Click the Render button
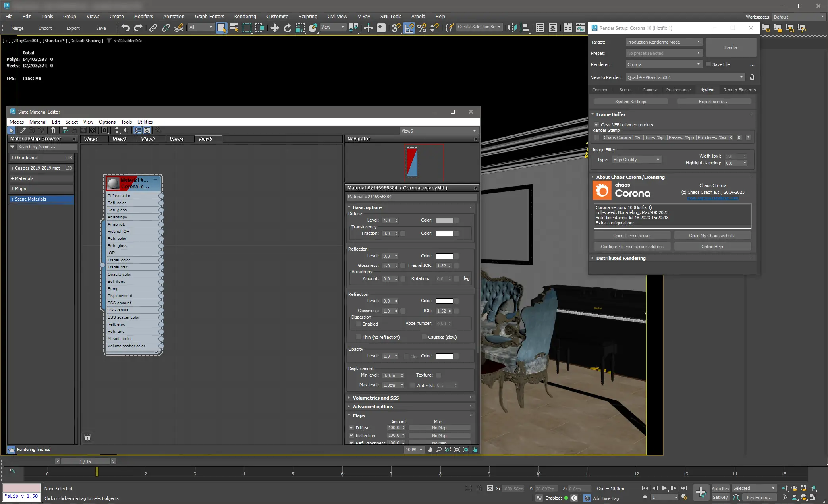 point(730,48)
